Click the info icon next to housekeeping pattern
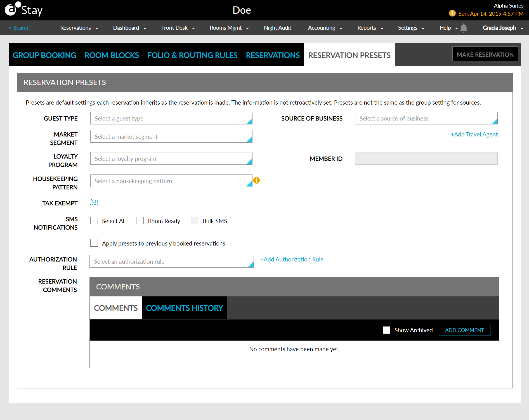The height and width of the screenshot is (420, 529). (x=257, y=180)
